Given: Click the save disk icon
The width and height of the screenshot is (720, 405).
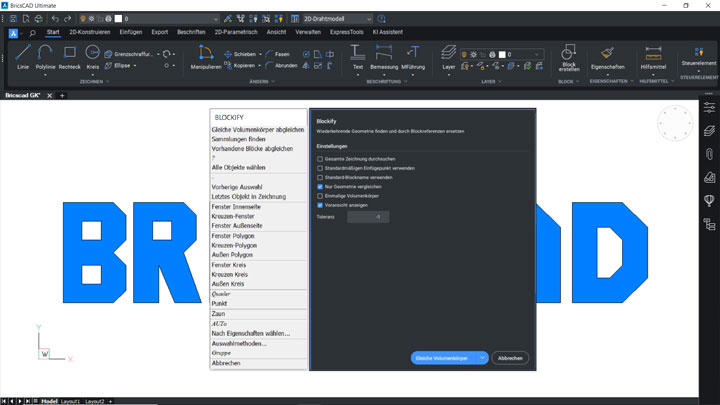Looking at the screenshot, I should [x=13, y=19].
